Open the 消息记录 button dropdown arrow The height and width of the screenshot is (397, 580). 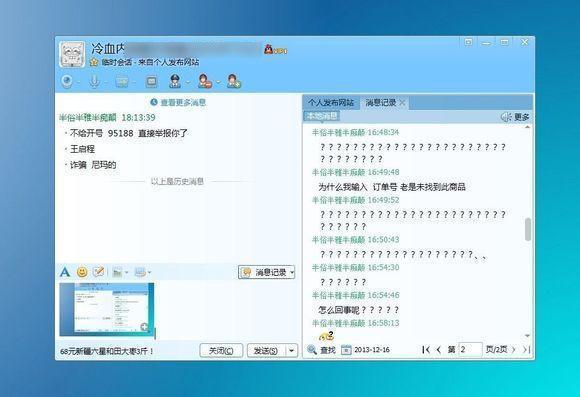pyautogui.click(x=292, y=273)
